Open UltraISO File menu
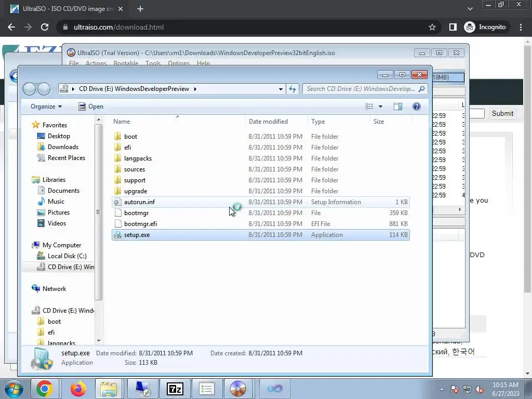 pos(74,63)
